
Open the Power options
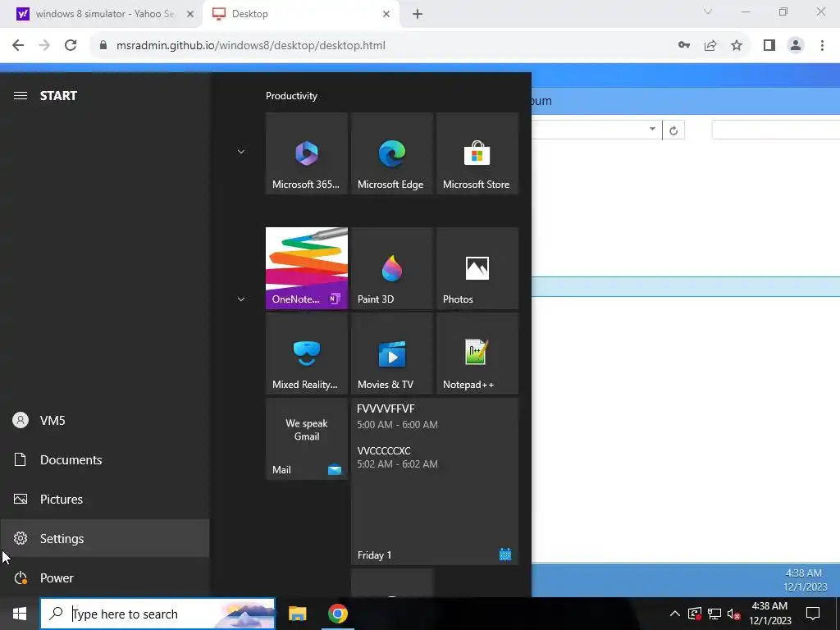104,578
